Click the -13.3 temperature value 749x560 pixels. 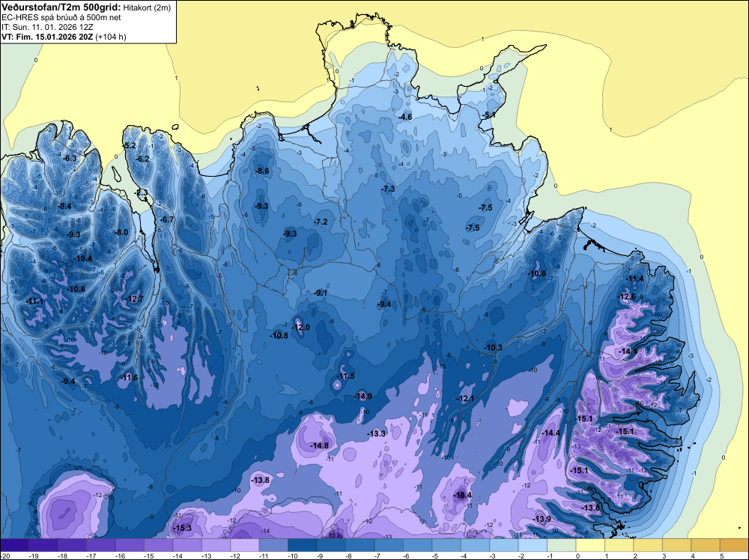377,433
